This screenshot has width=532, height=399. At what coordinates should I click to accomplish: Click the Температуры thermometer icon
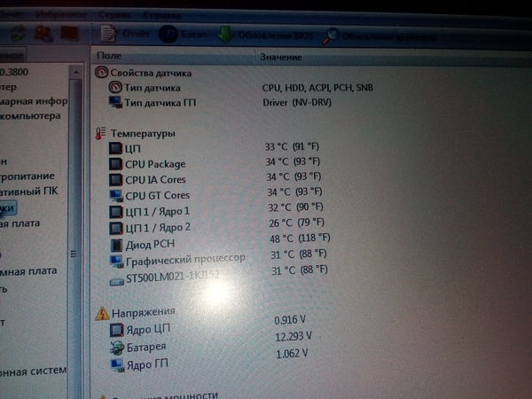click(100, 133)
